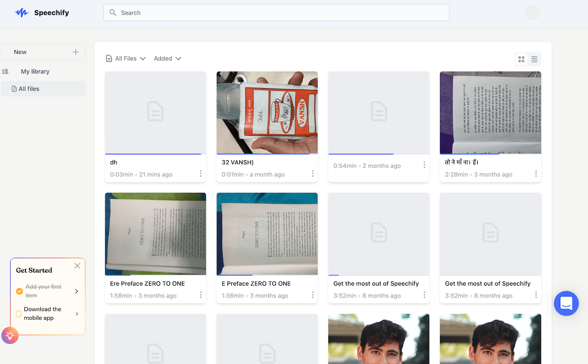Expand Download the mobile app item

click(x=77, y=314)
